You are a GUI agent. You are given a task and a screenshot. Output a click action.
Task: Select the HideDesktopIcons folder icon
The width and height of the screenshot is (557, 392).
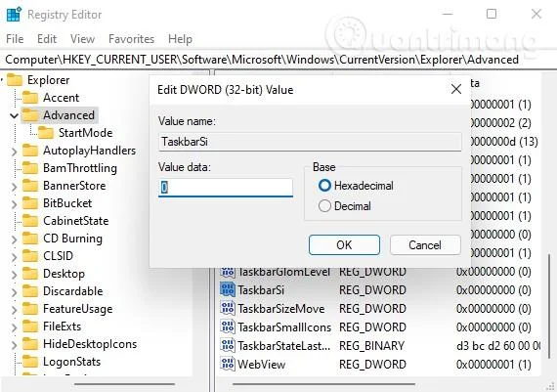[30, 344]
